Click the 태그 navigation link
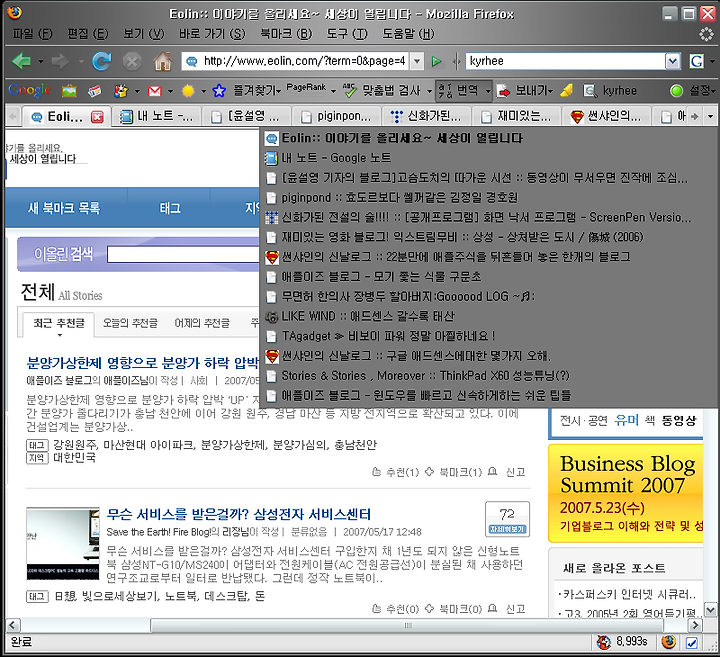 point(170,208)
